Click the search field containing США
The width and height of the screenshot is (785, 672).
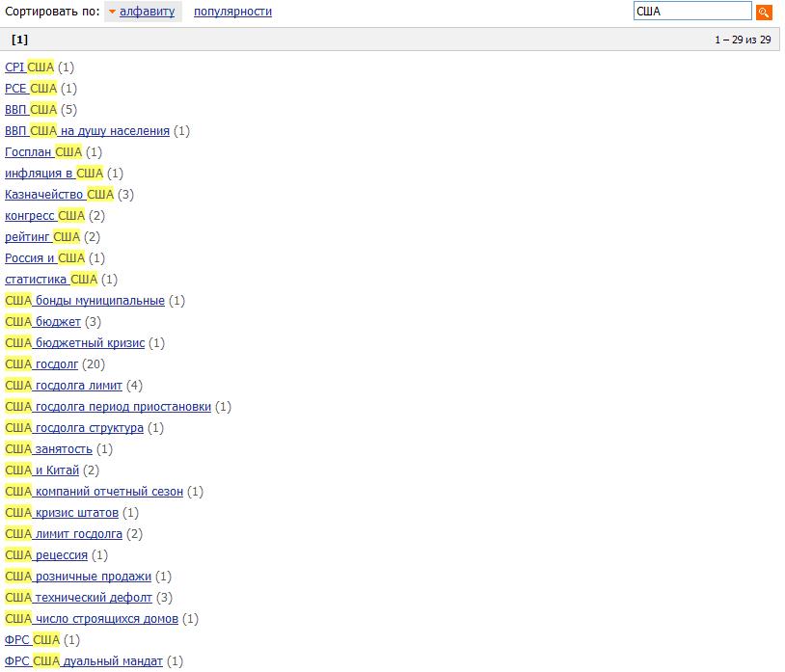691,12
